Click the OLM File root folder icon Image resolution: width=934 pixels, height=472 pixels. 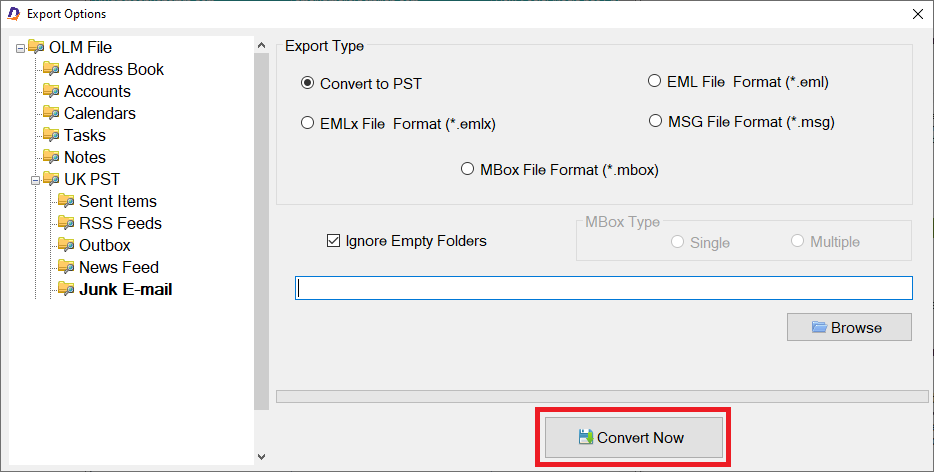click(36, 46)
